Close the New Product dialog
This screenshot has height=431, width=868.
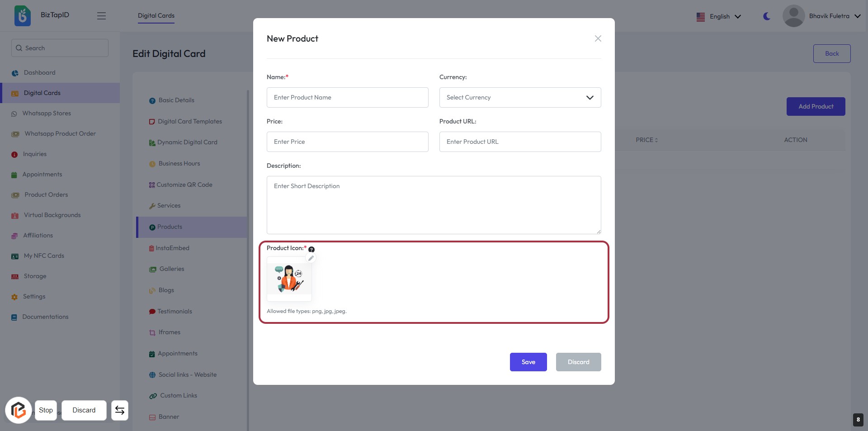tap(598, 38)
